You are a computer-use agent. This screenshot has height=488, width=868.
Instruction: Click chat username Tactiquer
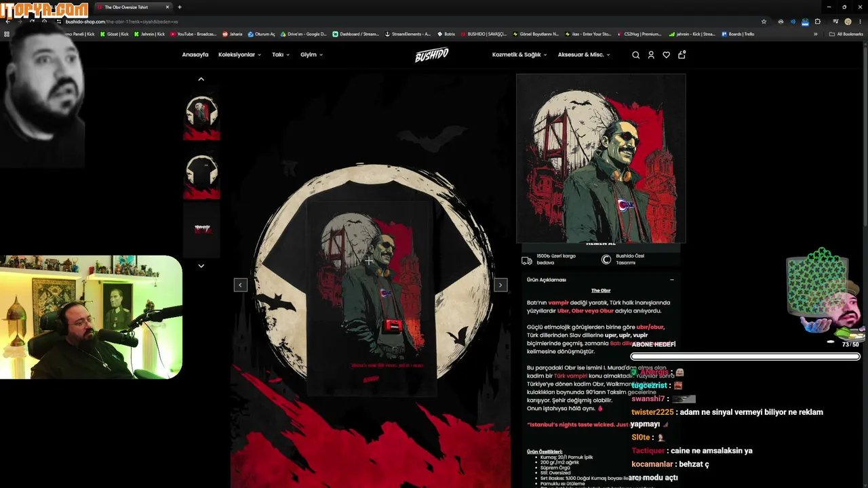coord(648,451)
